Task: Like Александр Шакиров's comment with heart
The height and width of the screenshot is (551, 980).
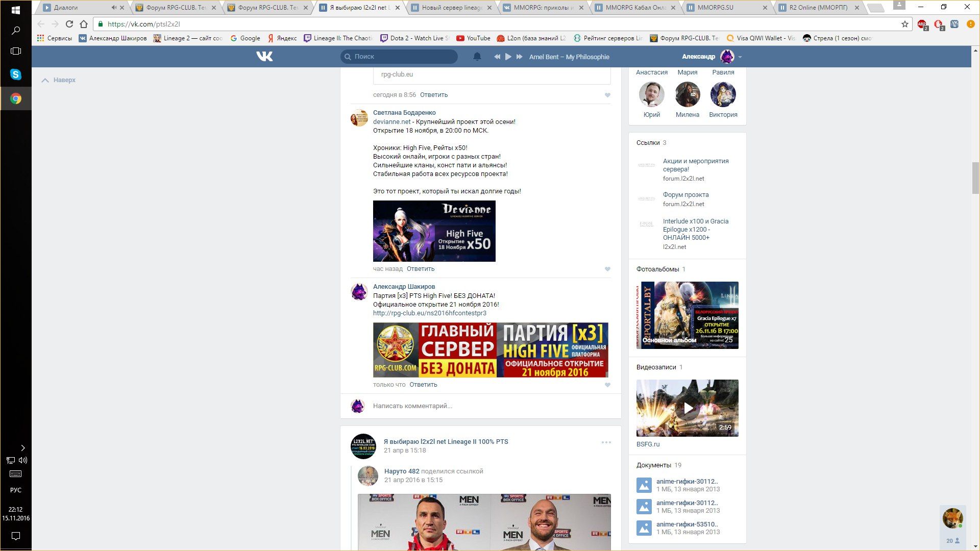Action: click(x=607, y=385)
